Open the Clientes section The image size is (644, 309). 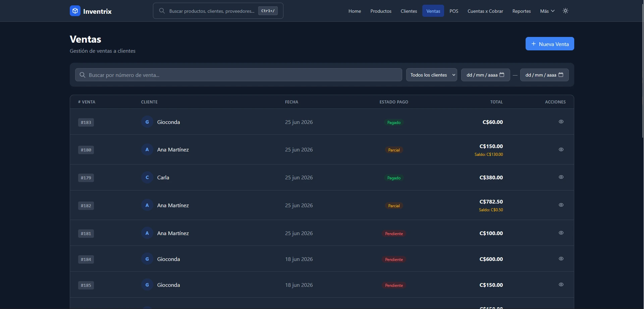(x=409, y=11)
